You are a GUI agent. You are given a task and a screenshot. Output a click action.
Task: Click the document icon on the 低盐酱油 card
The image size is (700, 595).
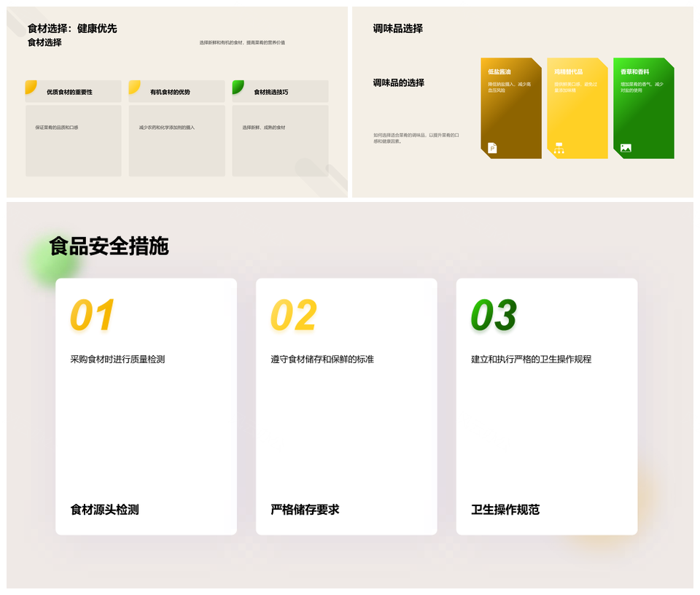(x=492, y=148)
